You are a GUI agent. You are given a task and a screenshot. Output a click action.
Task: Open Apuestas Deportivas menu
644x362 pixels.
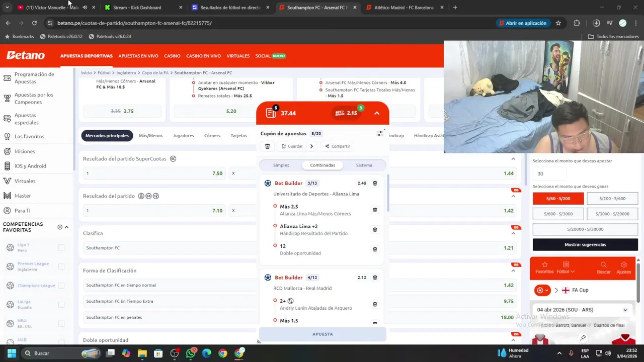(87, 56)
